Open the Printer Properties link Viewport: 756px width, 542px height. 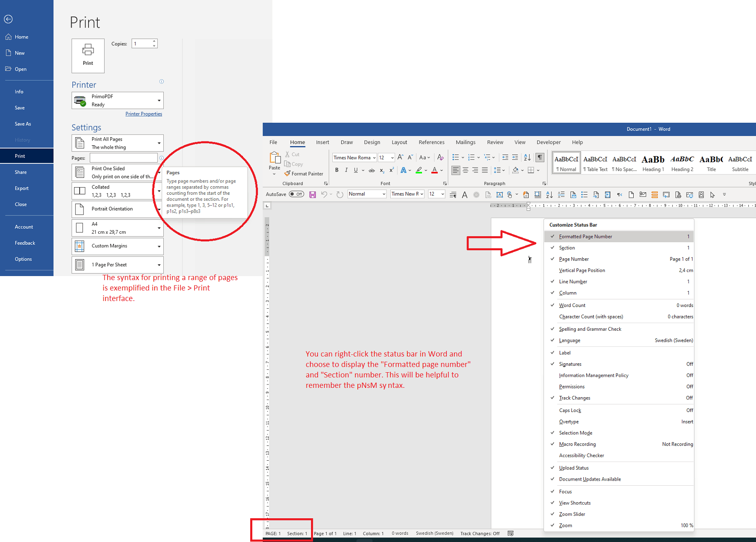coord(144,114)
